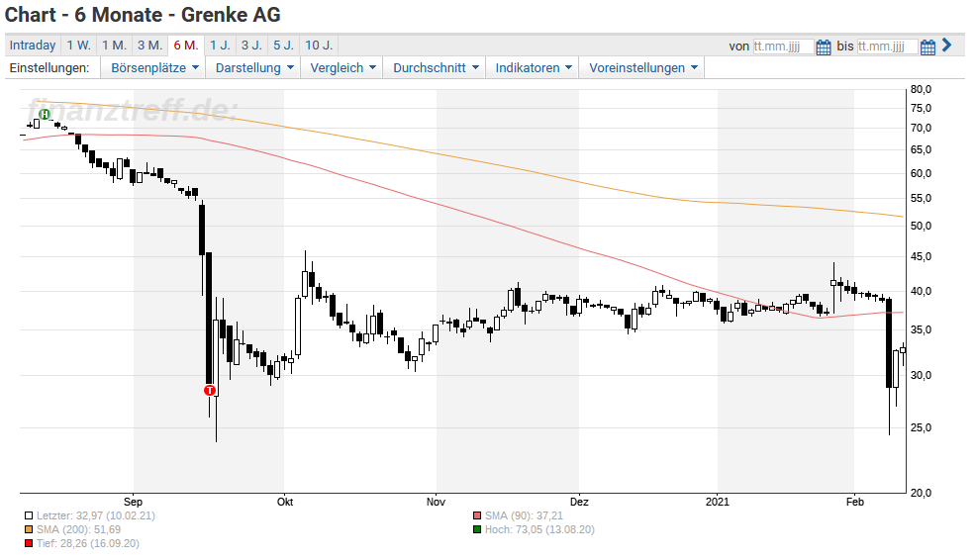Click the red Tief legend swatch
The image size is (976, 560).
(29, 543)
